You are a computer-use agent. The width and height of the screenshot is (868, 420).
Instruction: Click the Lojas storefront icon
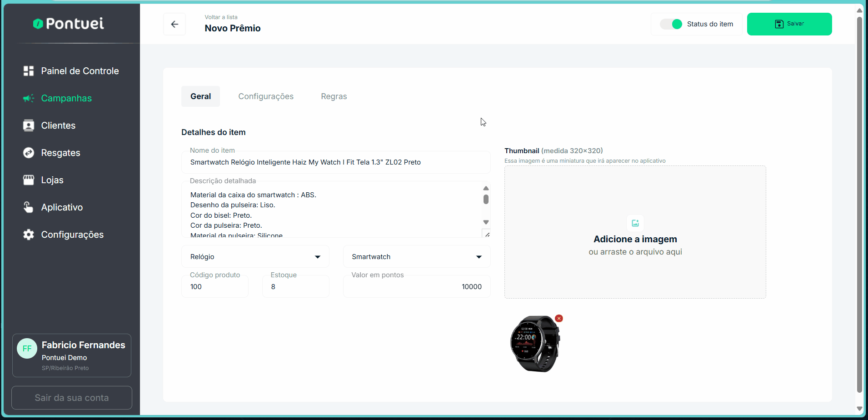pos(29,180)
